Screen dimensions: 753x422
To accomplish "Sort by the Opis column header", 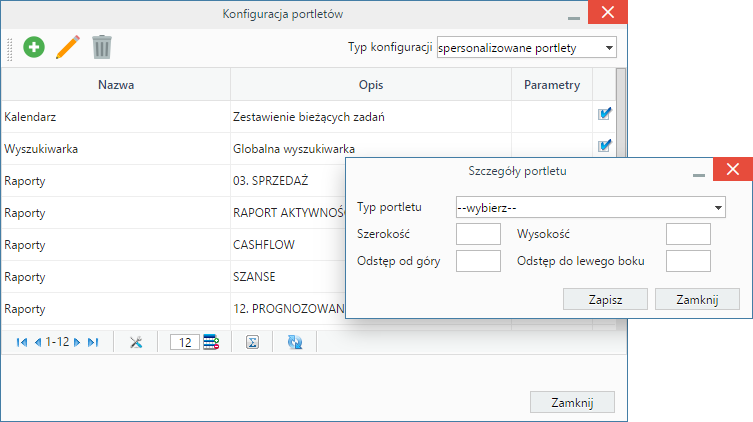I will 371,85.
